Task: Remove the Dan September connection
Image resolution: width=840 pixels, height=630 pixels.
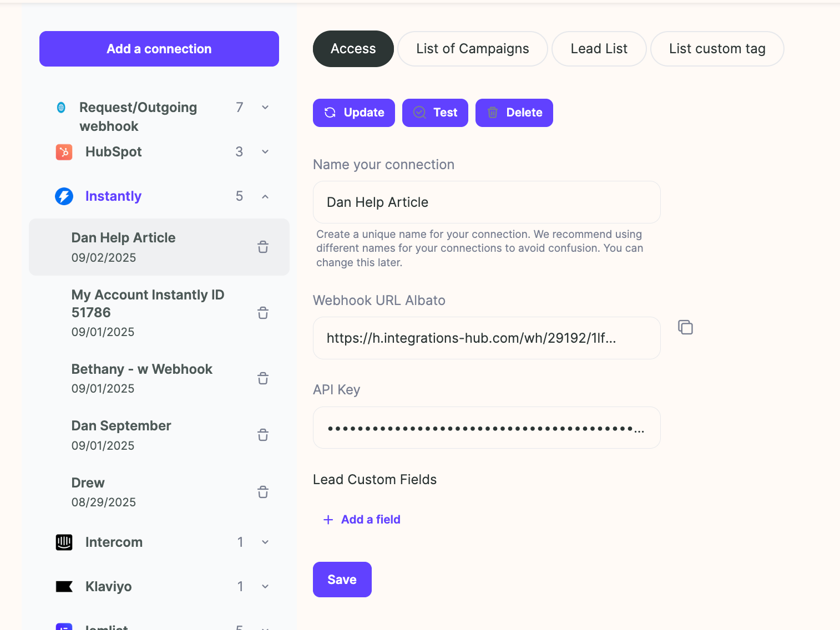Action: (x=263, y=435)
